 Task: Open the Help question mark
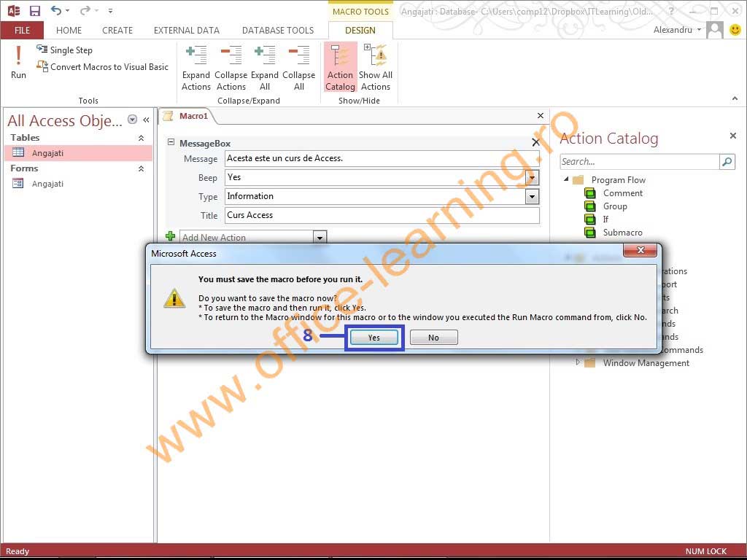click(x=671, y=10)
